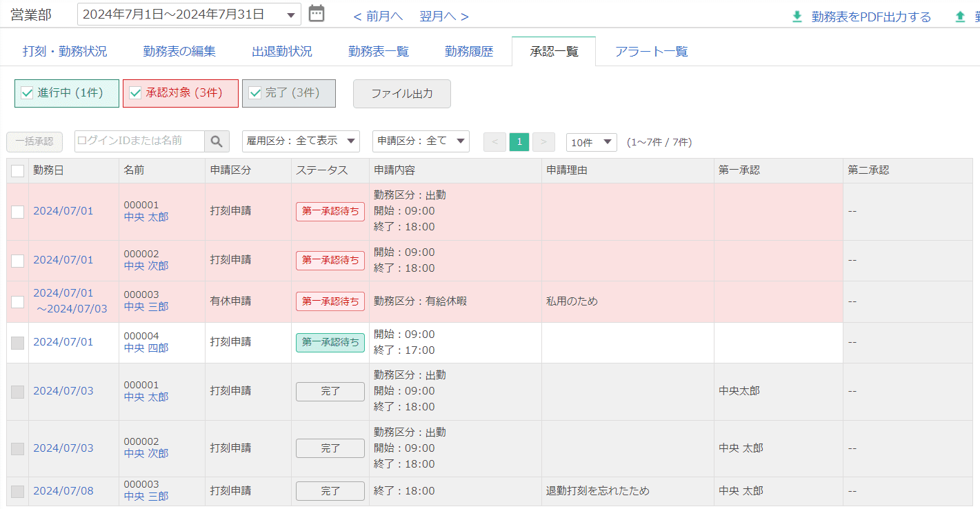Viewport: 980px width, 509px height.
Task: Go to previous page arrow
Action: point(494,142)
